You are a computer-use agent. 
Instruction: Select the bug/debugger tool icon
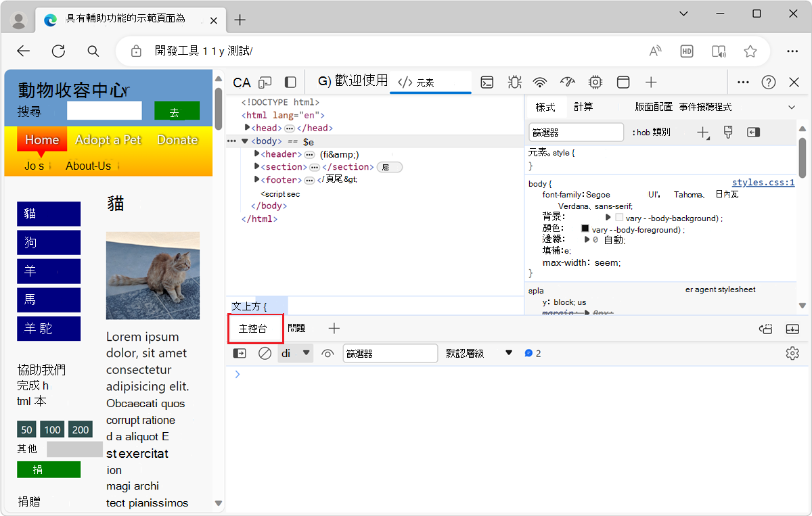[514, 82]
